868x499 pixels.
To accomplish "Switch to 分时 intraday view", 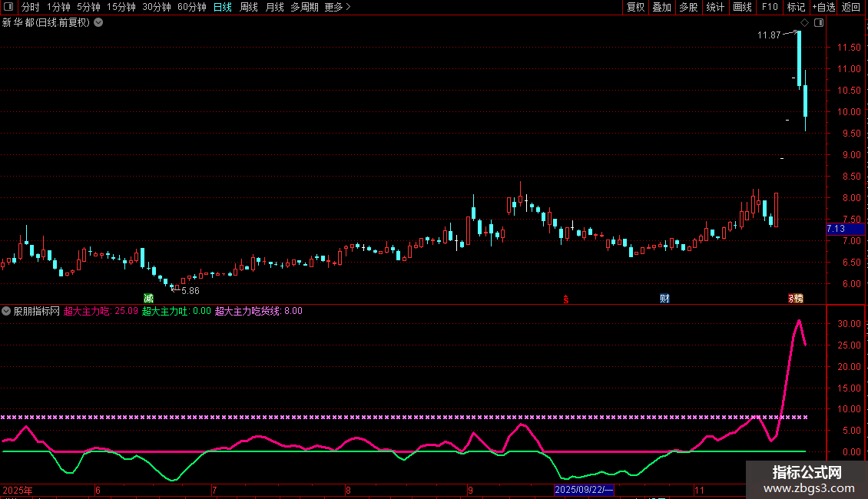I will (x=31, y=7).
